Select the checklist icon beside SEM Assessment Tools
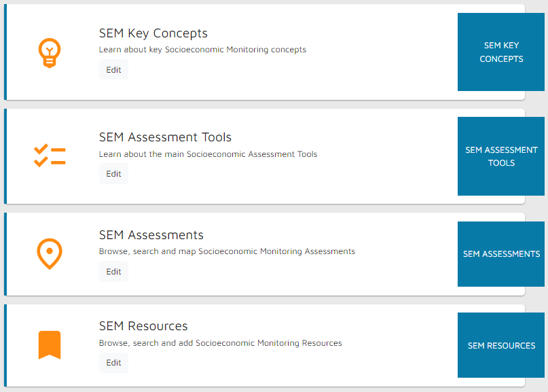This screenshot has width=548, height=392. pyautogui.click(x=50, y=156)
